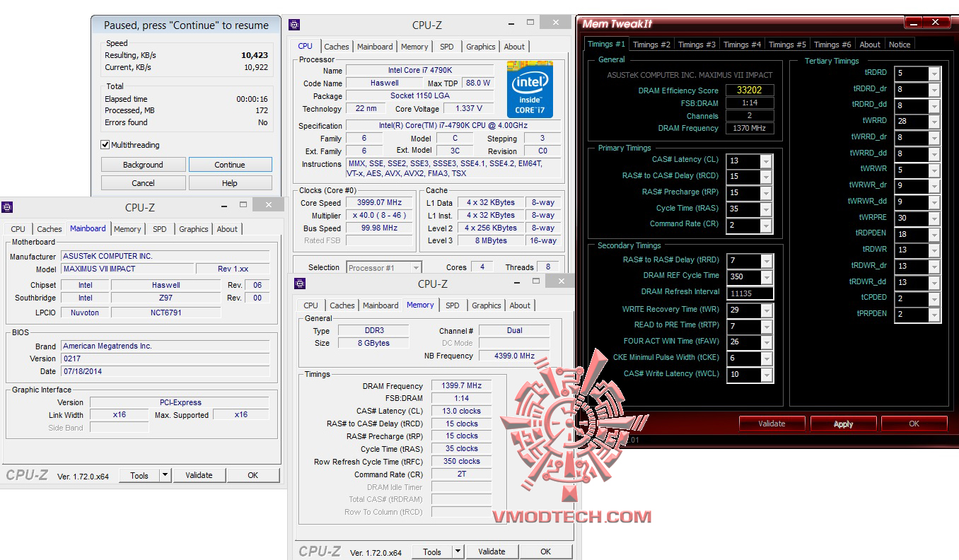This screenshot has height=560, width=959.
Task: Open the FOUR ACT WIN Time (tFAW) dropdown
Action: (x=766, y=343)
